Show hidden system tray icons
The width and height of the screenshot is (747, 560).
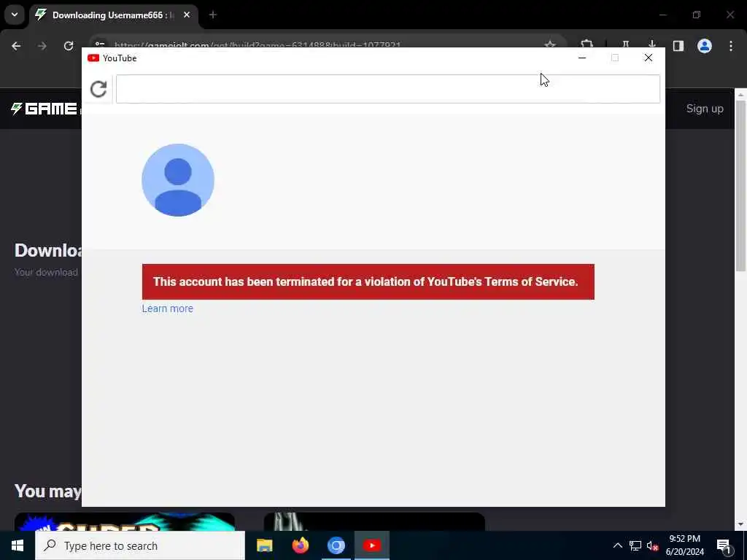(x=617, y=545)
